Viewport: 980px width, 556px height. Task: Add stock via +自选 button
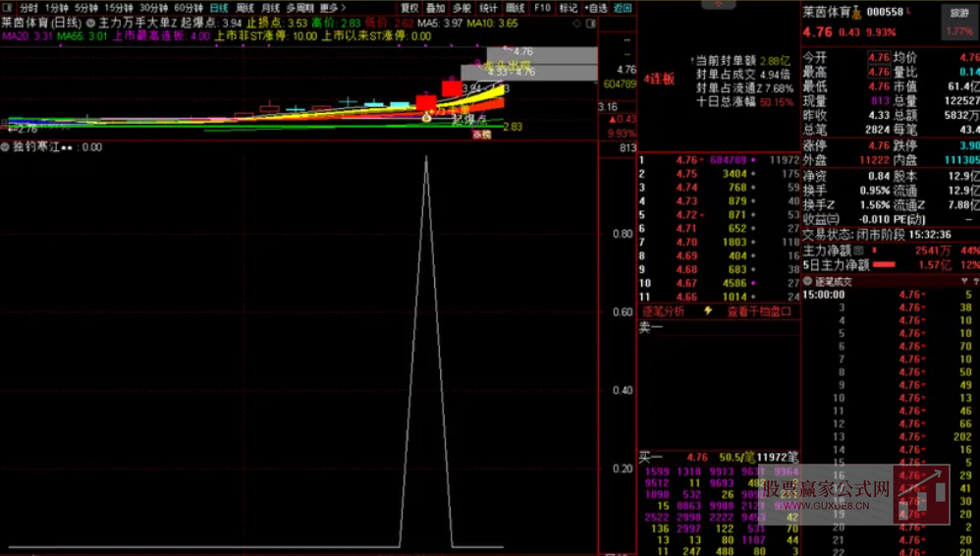click(x=596, y=7)
